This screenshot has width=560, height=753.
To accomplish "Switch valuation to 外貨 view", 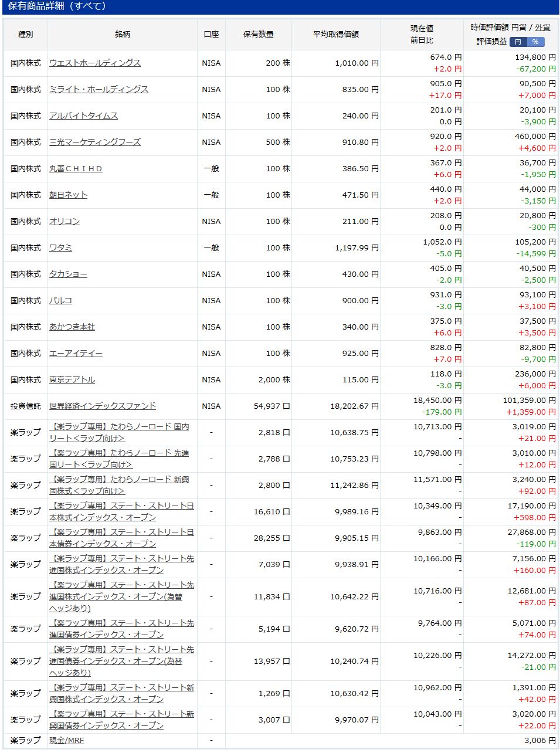I will [542, 28].
